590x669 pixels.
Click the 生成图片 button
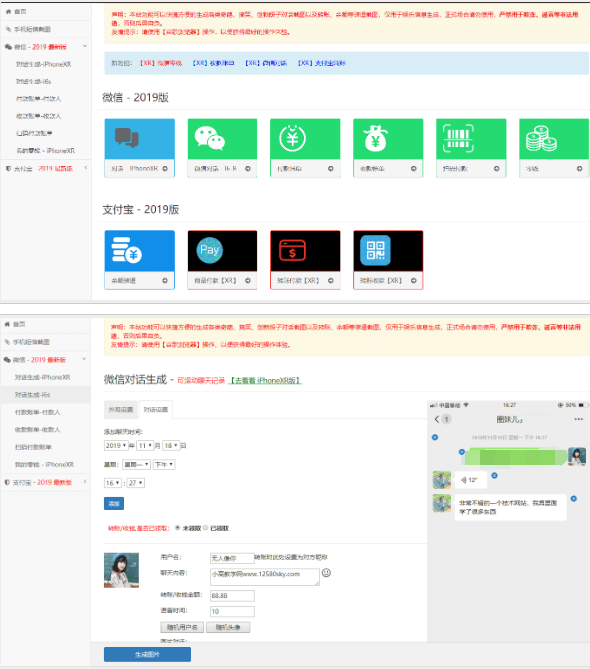[x=147, y=654]
